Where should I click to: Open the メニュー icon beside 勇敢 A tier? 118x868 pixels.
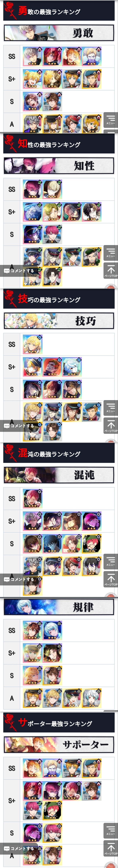pos(111,120)
